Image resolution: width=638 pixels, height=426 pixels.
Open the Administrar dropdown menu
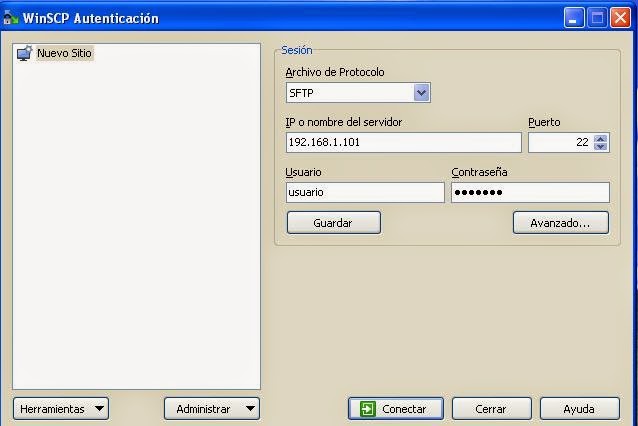(212, 409)
